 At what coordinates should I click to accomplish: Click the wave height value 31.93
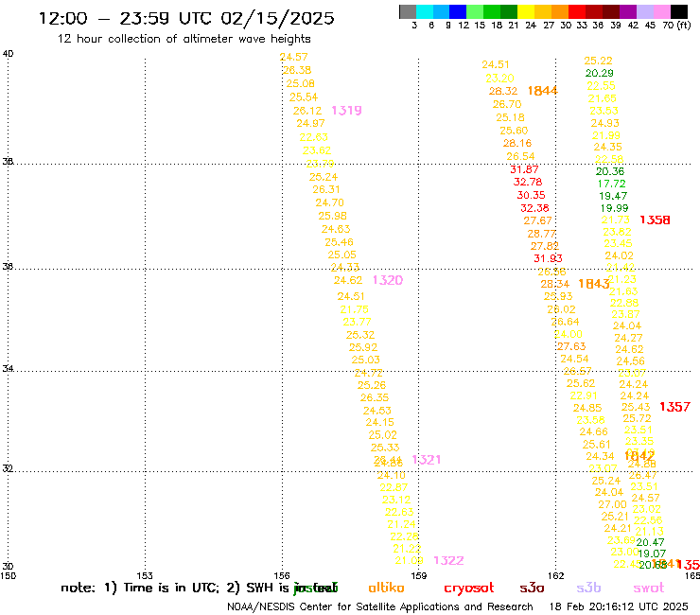549,258
